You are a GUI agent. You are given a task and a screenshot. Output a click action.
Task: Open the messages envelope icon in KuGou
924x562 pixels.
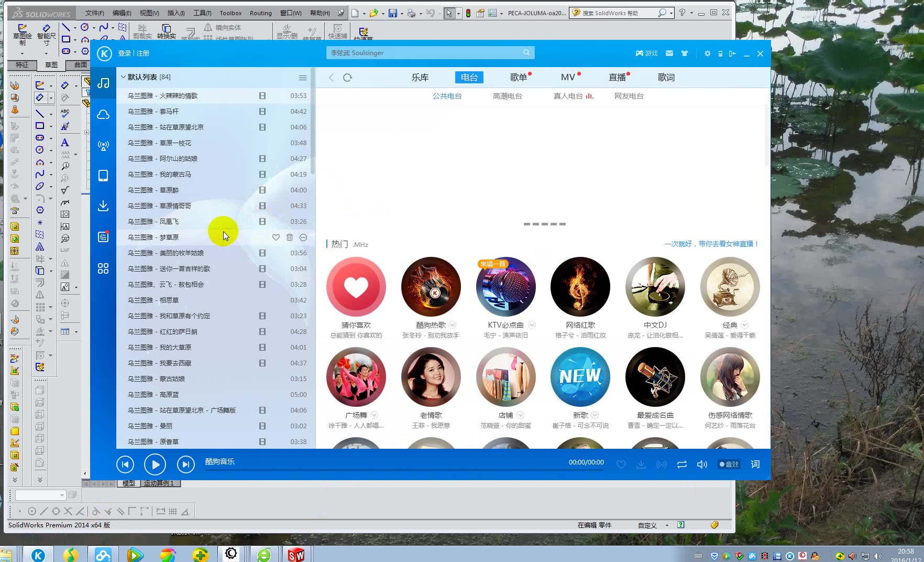click(669, 53)
